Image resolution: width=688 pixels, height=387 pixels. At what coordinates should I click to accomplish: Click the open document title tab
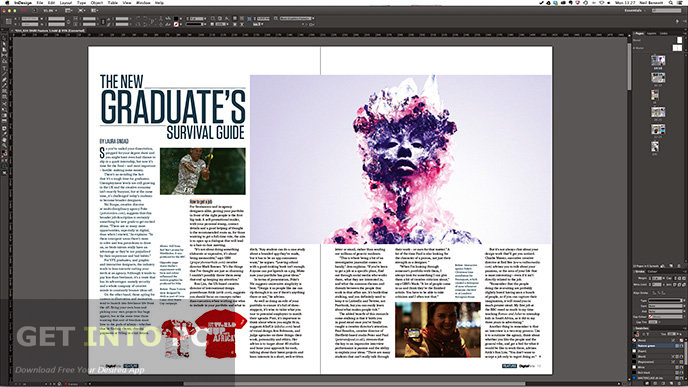pyautogui.click(x=49, y=31)
